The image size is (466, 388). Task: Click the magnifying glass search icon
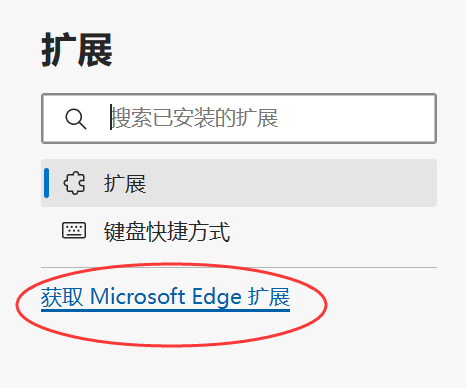click(76, 119)
